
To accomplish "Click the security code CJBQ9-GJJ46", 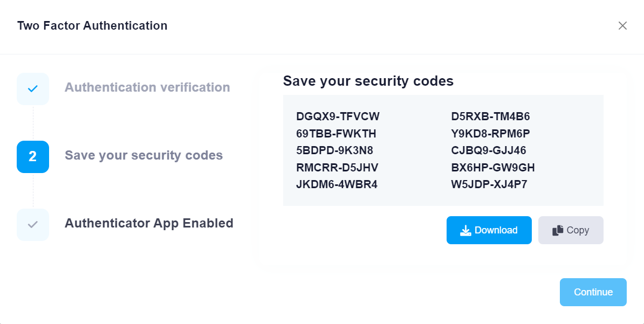I will [x=489, y=150].
